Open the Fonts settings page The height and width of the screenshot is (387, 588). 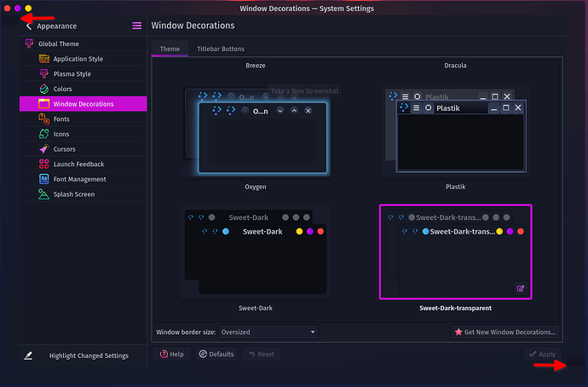[84, 118]
